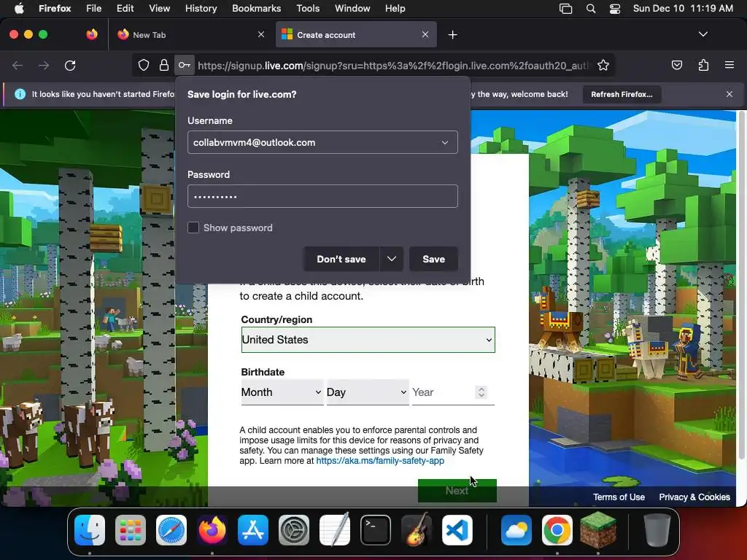The image size is (747, 560).
Task: Select the Create account tab
Action: pos(356,35)
